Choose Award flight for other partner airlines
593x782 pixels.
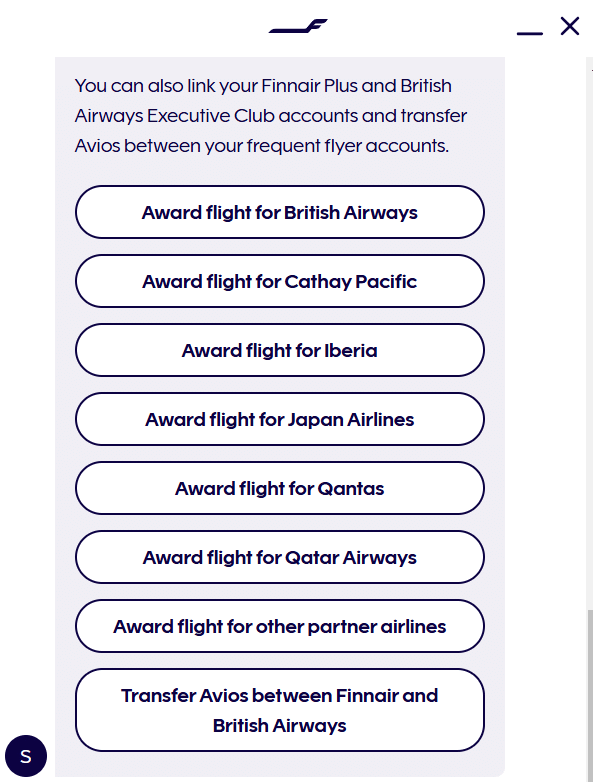click(x=280, y=626)
